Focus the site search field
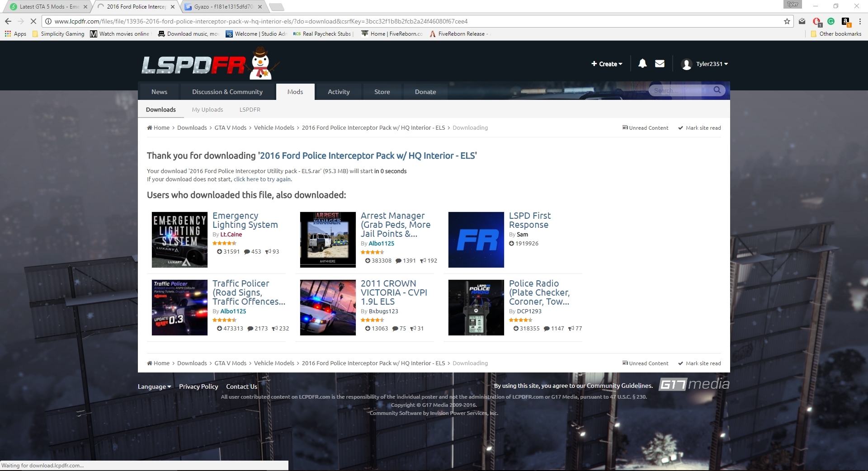The image size is (868, 471). coord(680,90)
